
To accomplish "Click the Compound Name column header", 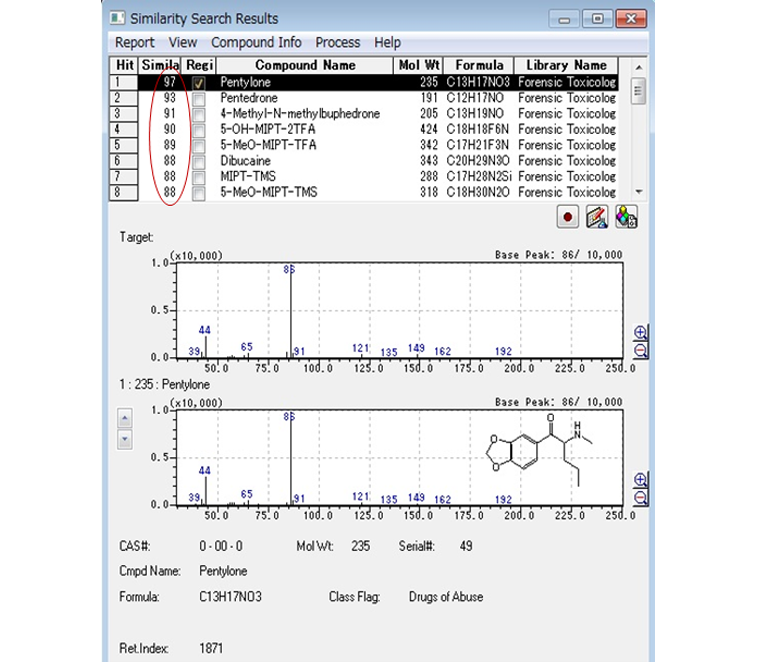I will tap(305, 65).
